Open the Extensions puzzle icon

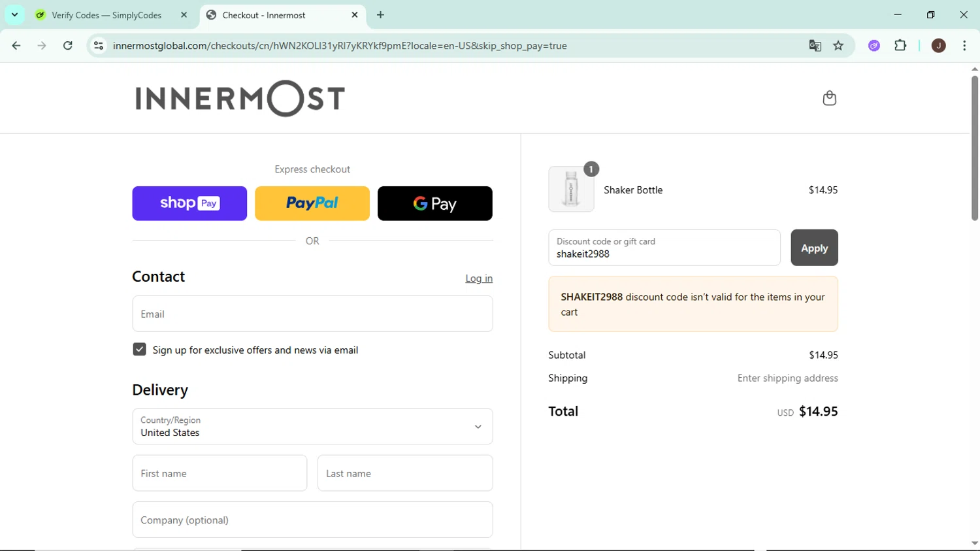(900, 46)
